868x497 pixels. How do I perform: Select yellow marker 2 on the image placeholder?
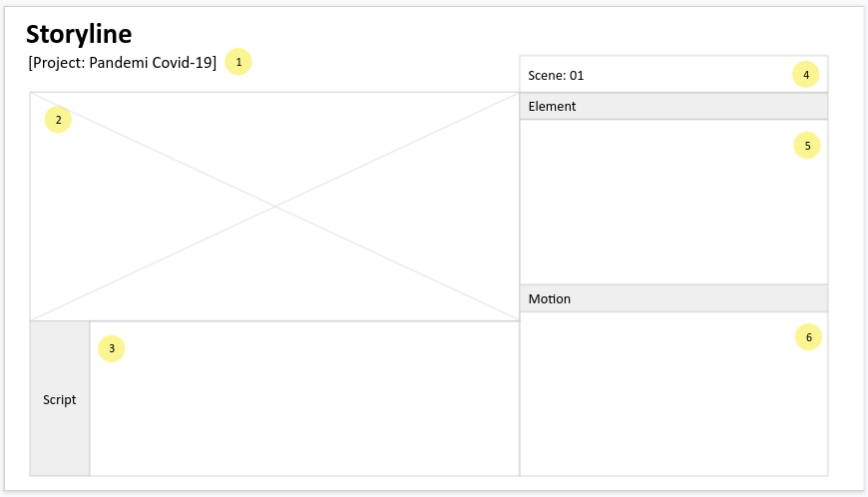[58, 120]
